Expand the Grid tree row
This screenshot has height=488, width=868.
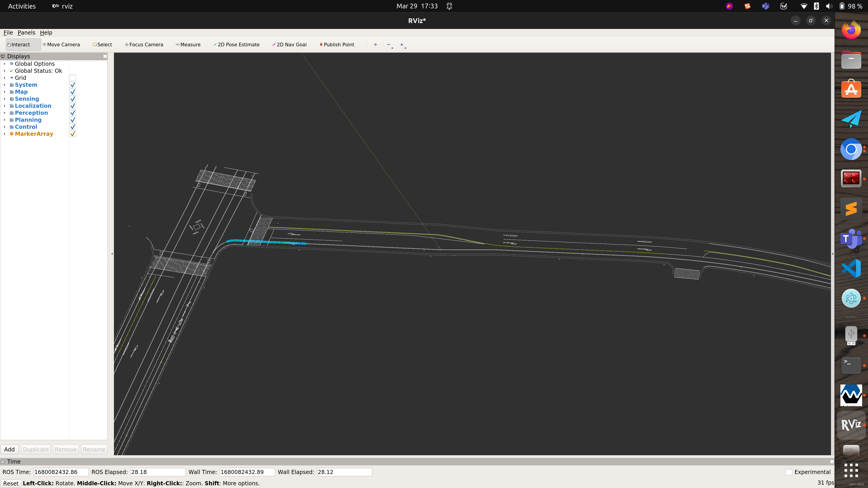[x=4, y=78]
